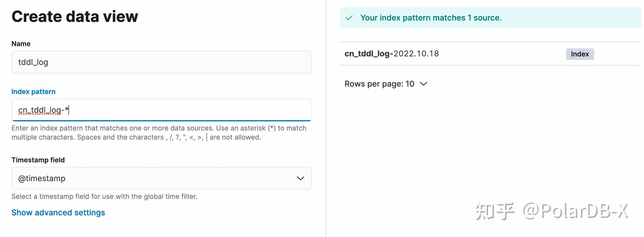Open the Rows per page: 10 menu
The image size is (644, 237).
tap(385, 84)
